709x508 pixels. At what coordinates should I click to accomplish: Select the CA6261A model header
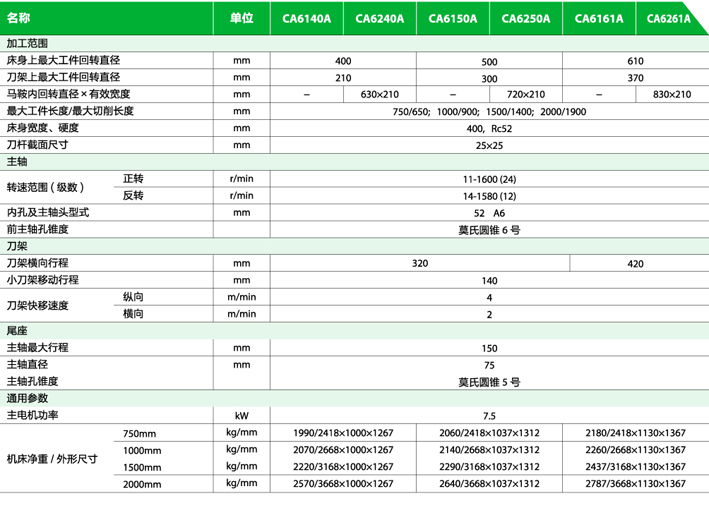(x=670, y=18)
